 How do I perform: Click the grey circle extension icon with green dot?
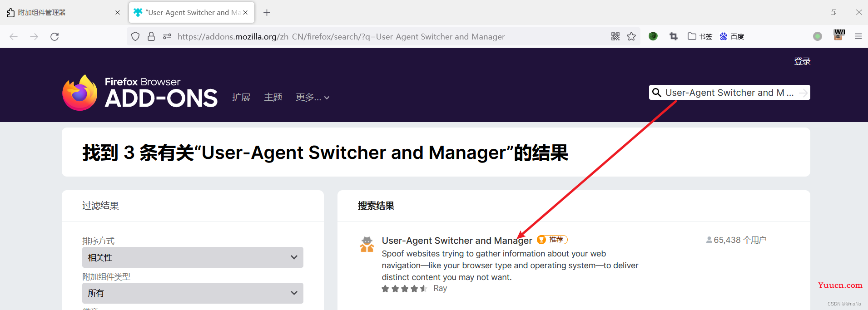click(818, 36)
